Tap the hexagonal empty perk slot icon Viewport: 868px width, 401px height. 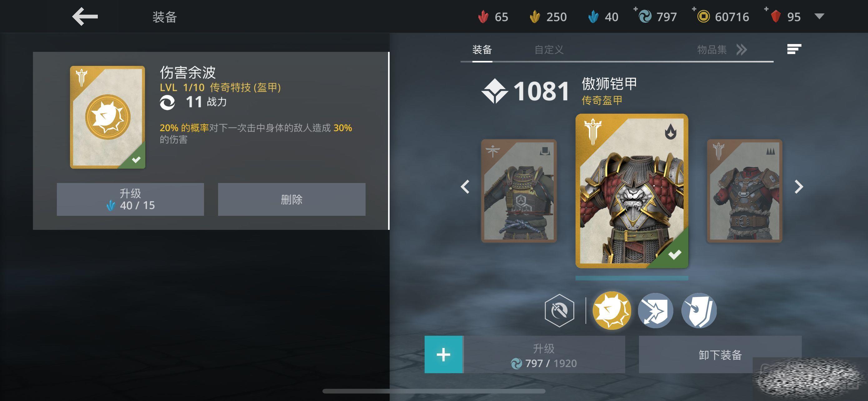[559, 310]
